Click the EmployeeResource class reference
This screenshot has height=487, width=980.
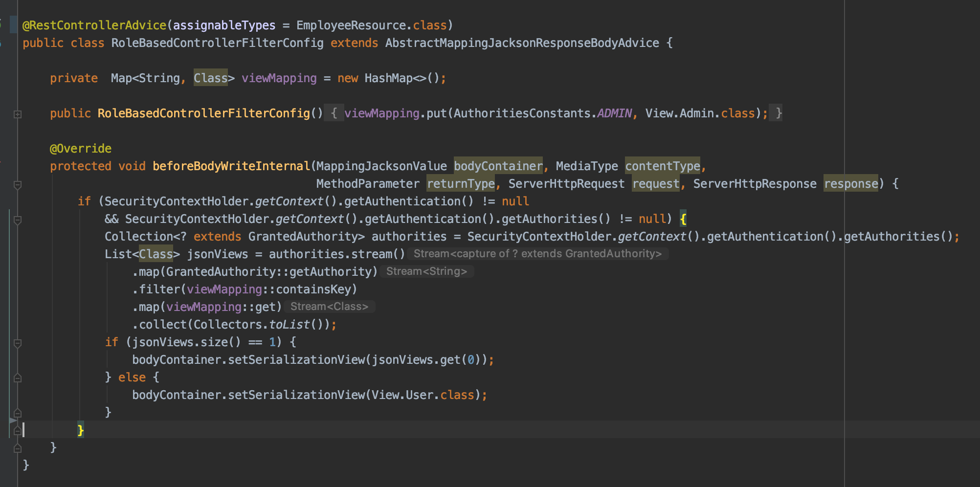point(351,25)
